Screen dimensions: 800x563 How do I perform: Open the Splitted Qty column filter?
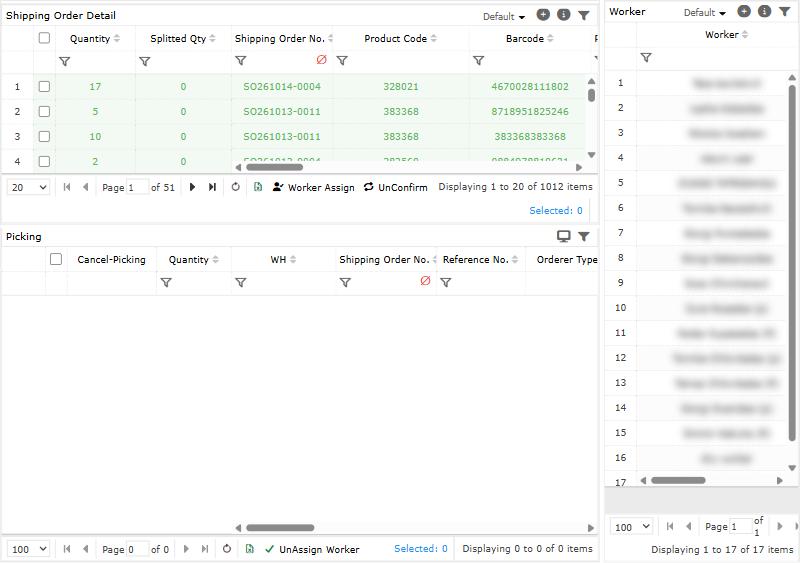pyautogui.click(x=145, y=61)
